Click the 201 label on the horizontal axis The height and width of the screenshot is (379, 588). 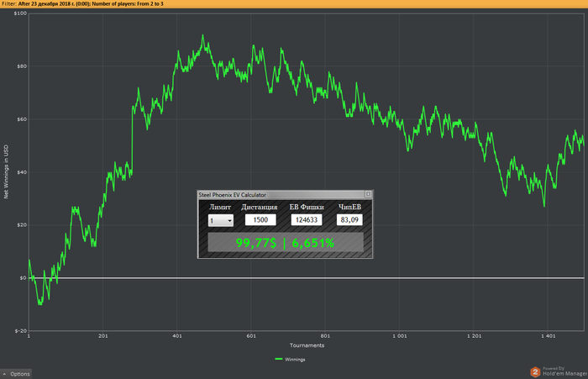pyautogui.click(x=103, y=336)
